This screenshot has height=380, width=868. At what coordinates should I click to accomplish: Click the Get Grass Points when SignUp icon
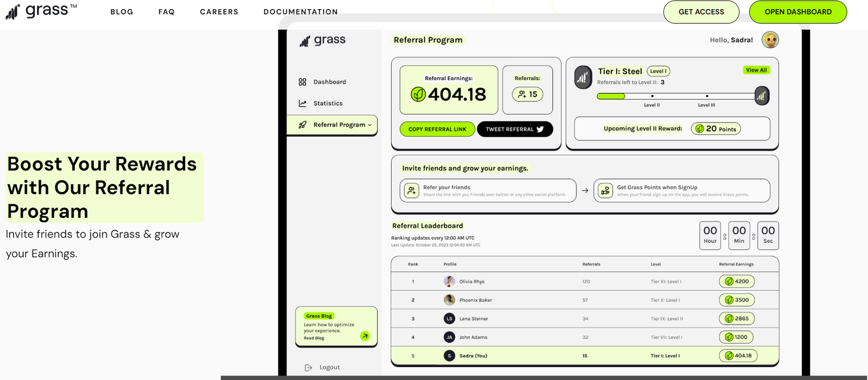(605, 191)
